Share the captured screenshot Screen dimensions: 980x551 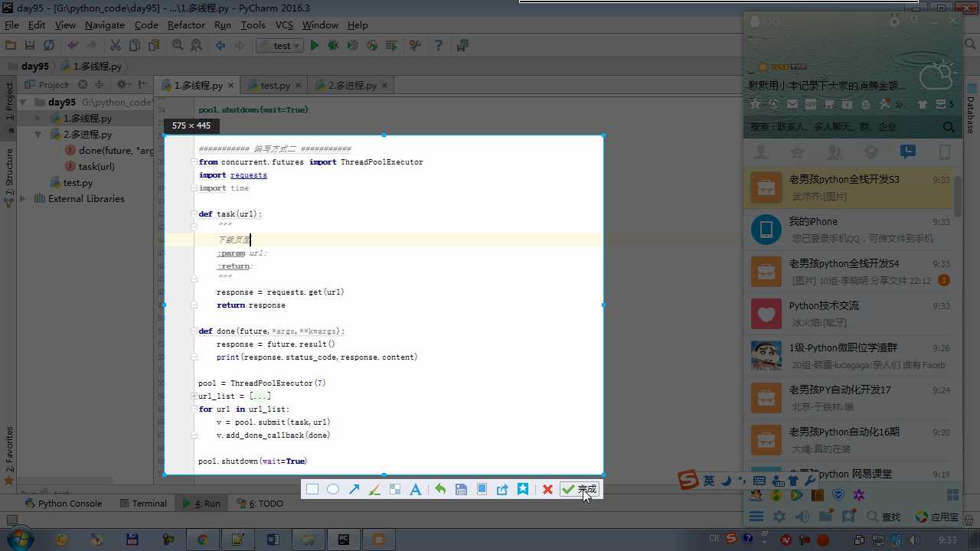pyautogui.click(x=502, y=489)
